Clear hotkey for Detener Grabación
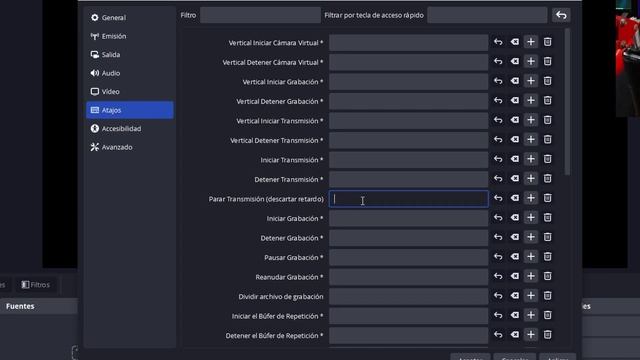Viewport: 640px width, 360px height. coord(515,237)
